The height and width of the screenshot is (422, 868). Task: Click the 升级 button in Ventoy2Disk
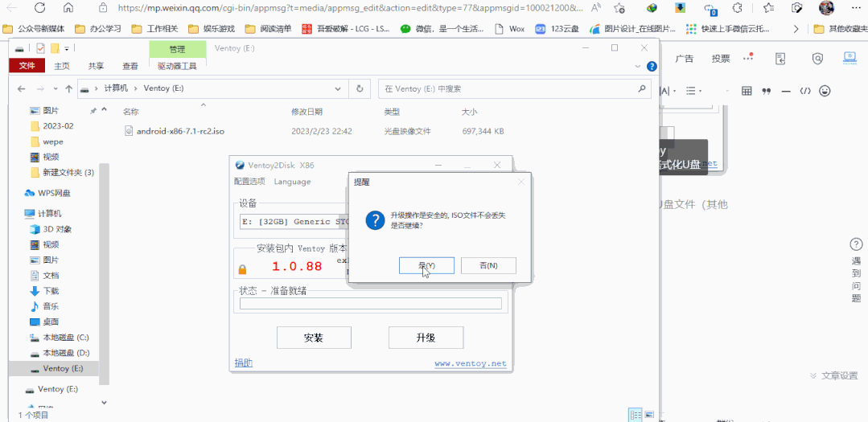point(426,338)
